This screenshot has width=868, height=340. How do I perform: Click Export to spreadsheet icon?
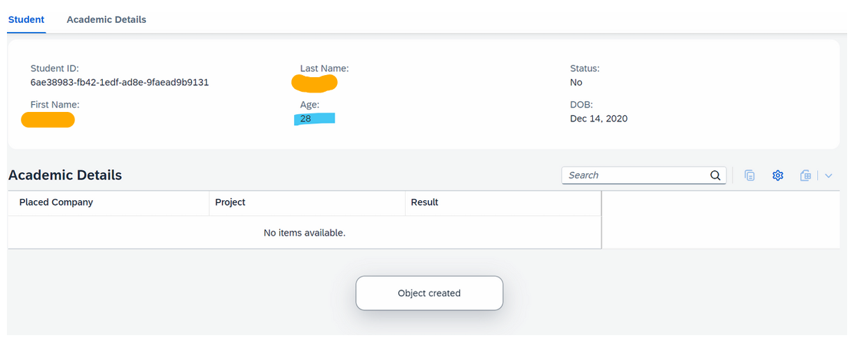(x=805, y=175)
